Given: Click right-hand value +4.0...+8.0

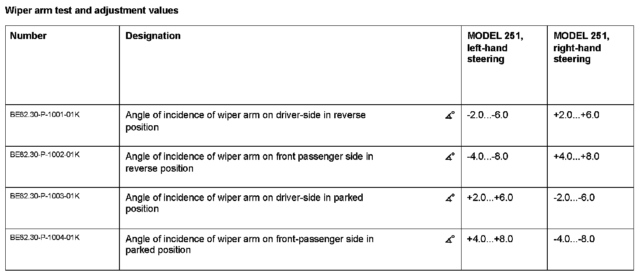Looking at the screenshot, I should (576, 156).
